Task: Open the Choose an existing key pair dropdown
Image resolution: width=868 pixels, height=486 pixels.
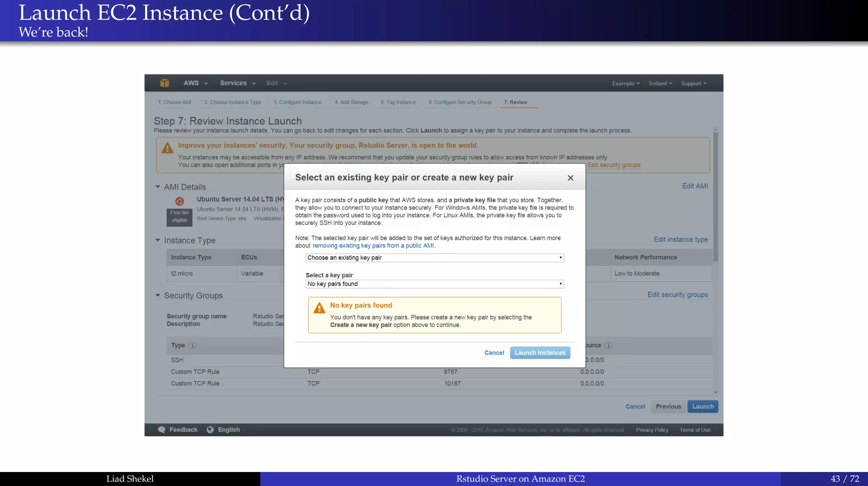Action: (x=435, y=258)
